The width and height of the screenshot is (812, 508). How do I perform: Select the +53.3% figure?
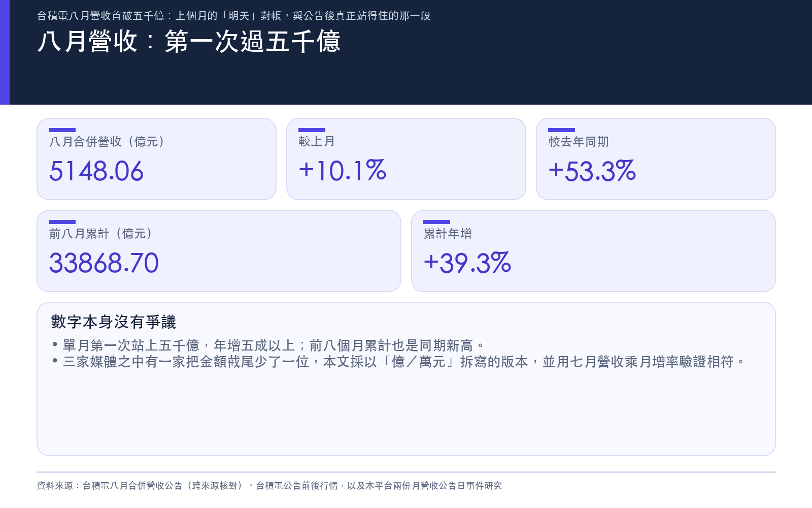point(592,171)
